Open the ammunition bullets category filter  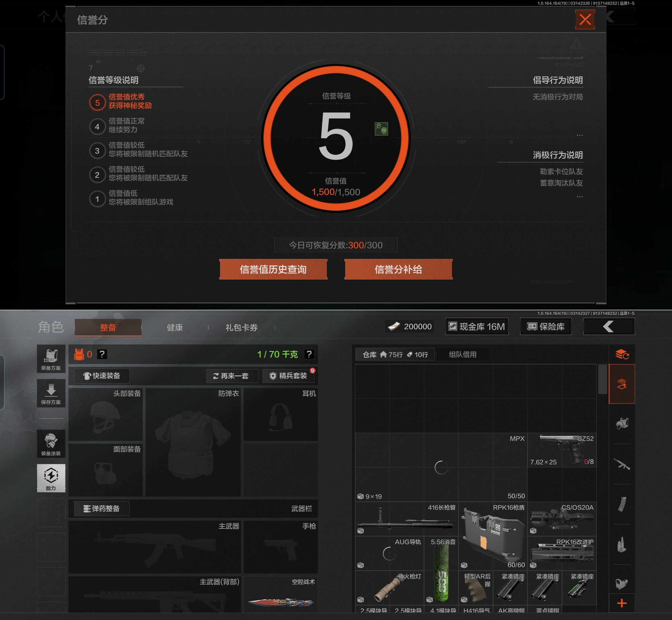[x=622, y=544]
